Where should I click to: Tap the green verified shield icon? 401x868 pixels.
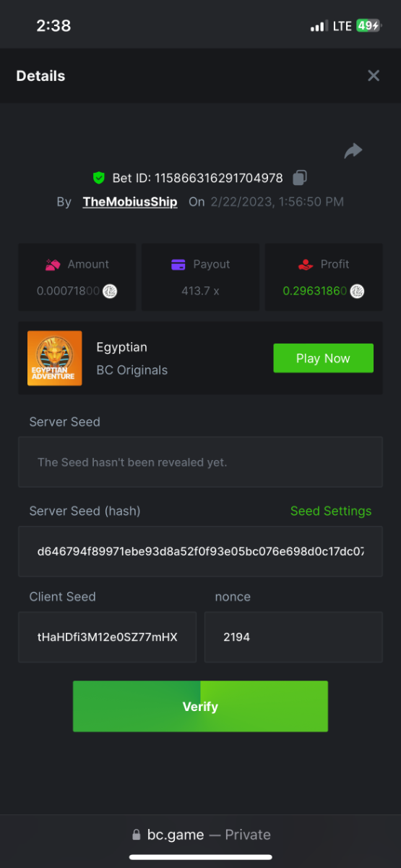pyautogui.click(x=99, y=177)
